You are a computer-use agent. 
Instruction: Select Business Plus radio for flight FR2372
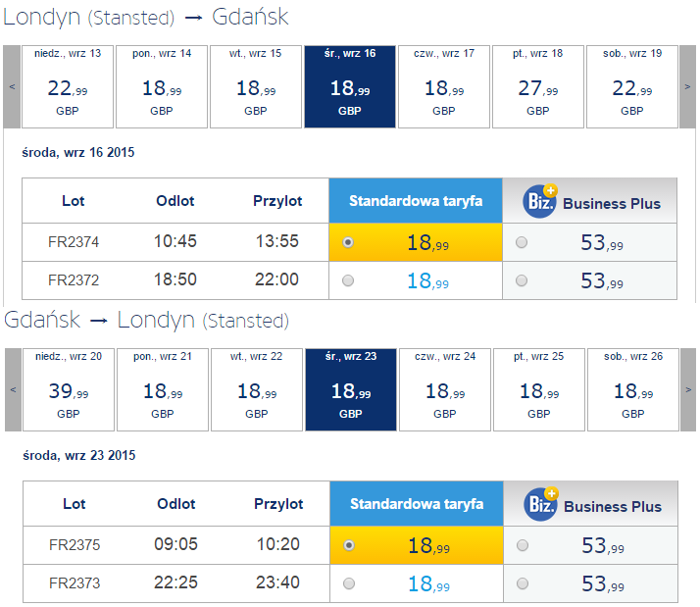click(522, 280)
